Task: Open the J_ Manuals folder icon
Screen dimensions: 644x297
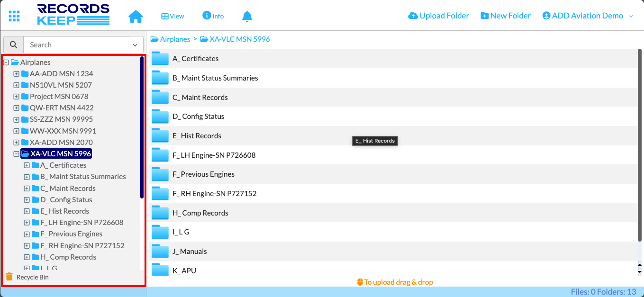Action: 160,251
